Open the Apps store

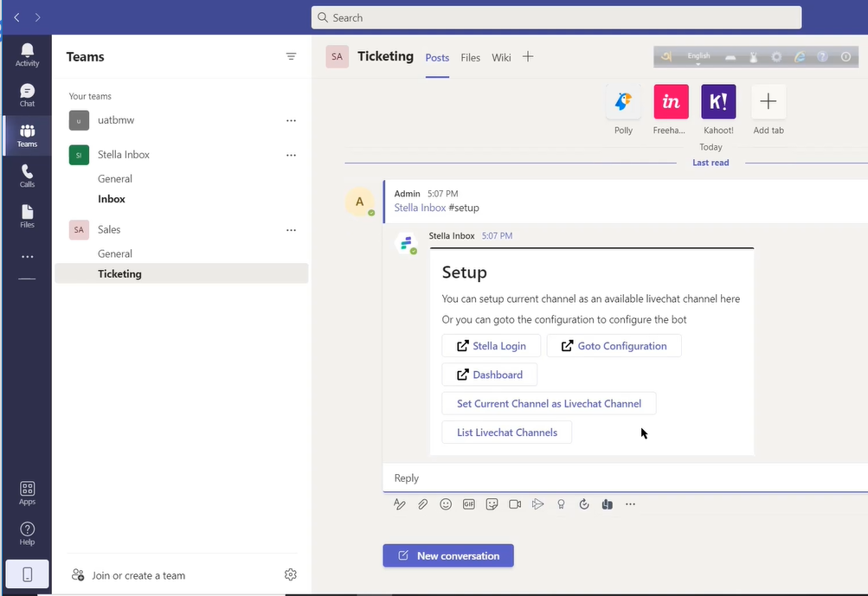pyautogui.click(x=27, y=493)
